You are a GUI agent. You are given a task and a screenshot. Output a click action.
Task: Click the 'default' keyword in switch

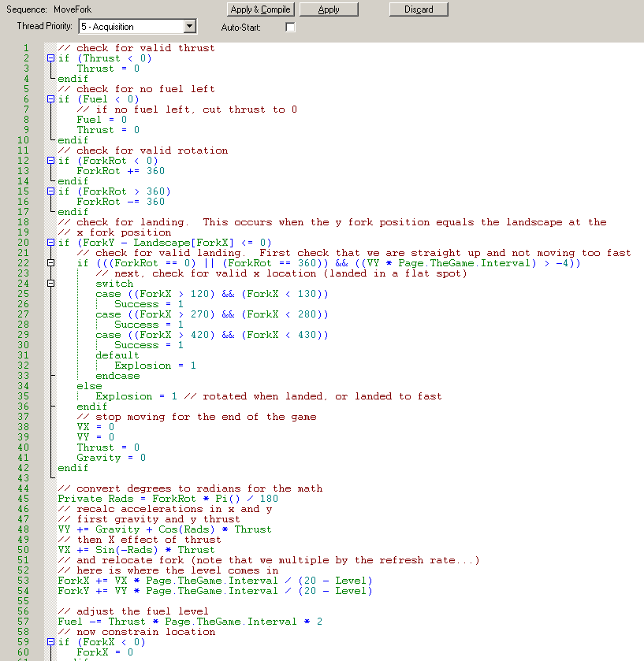[x=117, y=355]
